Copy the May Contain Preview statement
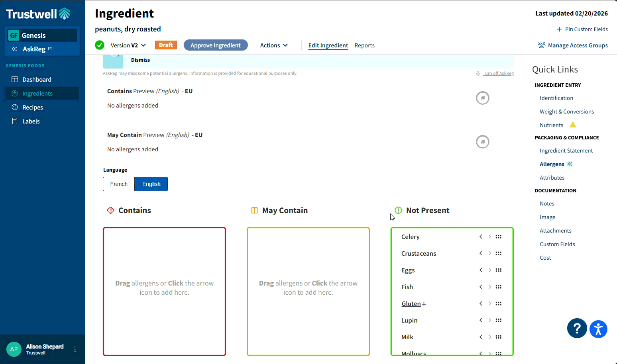 482,142
